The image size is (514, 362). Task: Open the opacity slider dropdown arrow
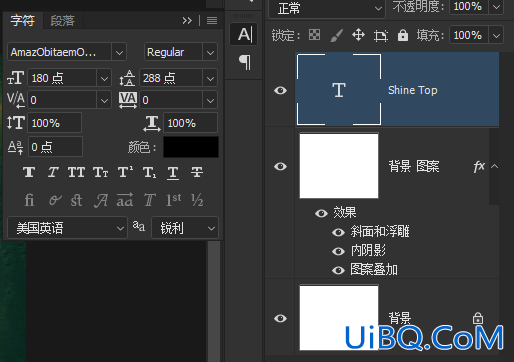pyautogui.click(x=496, y=7)
